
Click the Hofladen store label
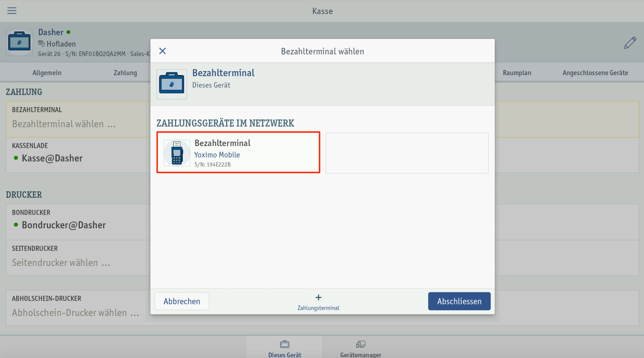tap(61, 44)
